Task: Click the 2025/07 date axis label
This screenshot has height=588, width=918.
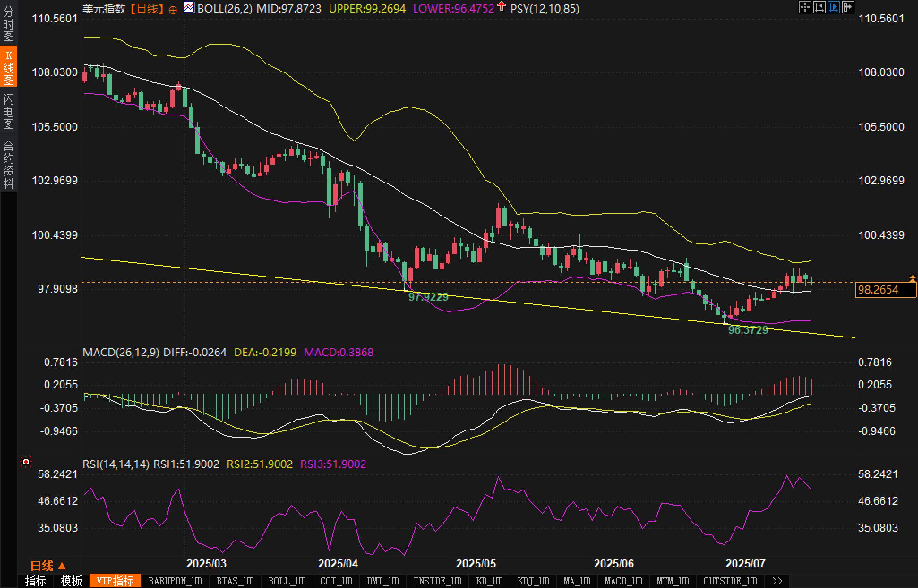Action: click(746, 563)
